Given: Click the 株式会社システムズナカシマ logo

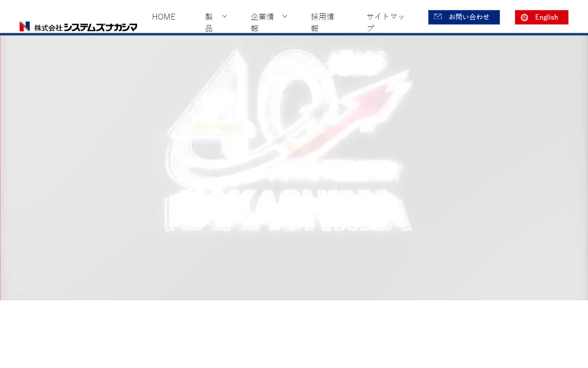Looking at the screenshot, I should point(78,26).
